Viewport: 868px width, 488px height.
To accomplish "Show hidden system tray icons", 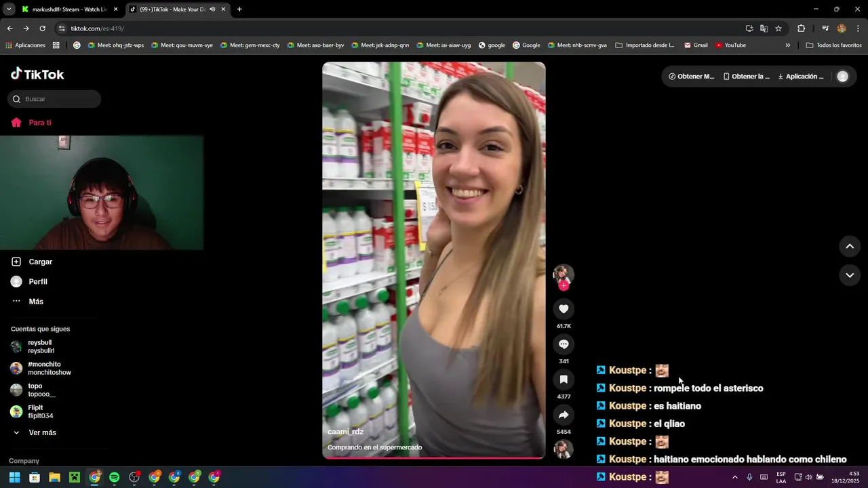I will click(x=734, y=477).
